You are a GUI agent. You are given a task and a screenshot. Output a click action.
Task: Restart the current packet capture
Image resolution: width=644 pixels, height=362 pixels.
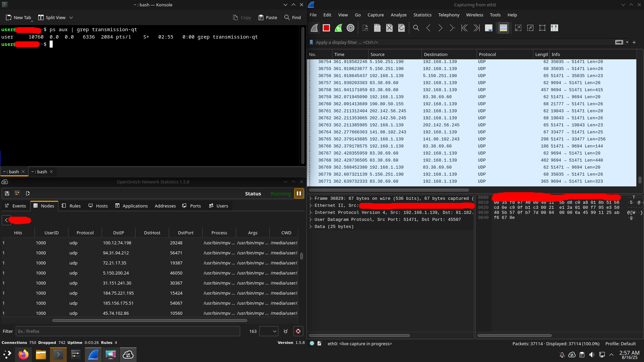click(x=338, y=28)
